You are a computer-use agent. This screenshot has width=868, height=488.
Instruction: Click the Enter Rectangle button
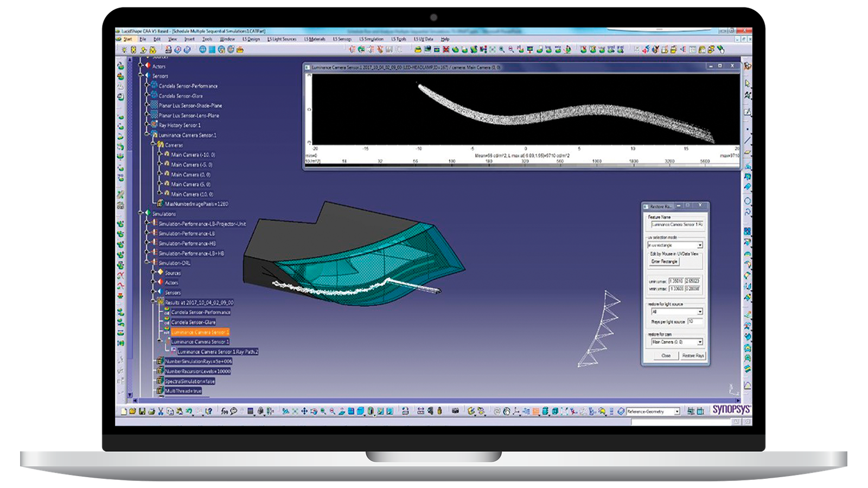665,261
